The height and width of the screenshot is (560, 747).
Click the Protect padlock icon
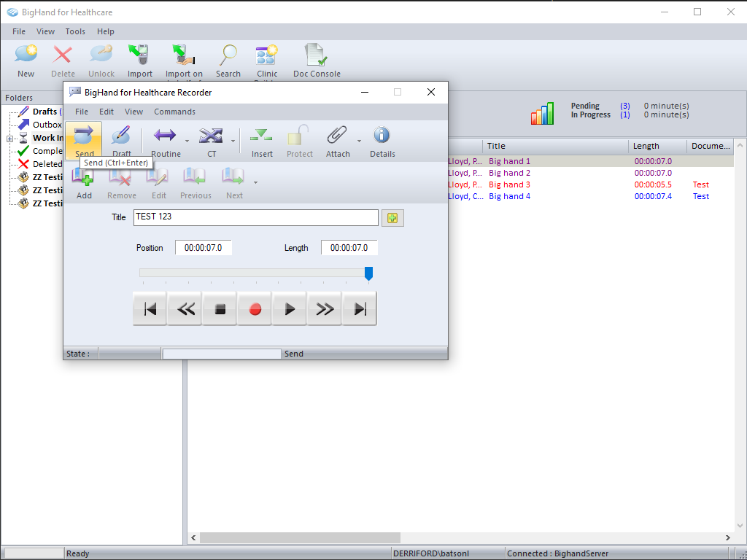point(299,136)
